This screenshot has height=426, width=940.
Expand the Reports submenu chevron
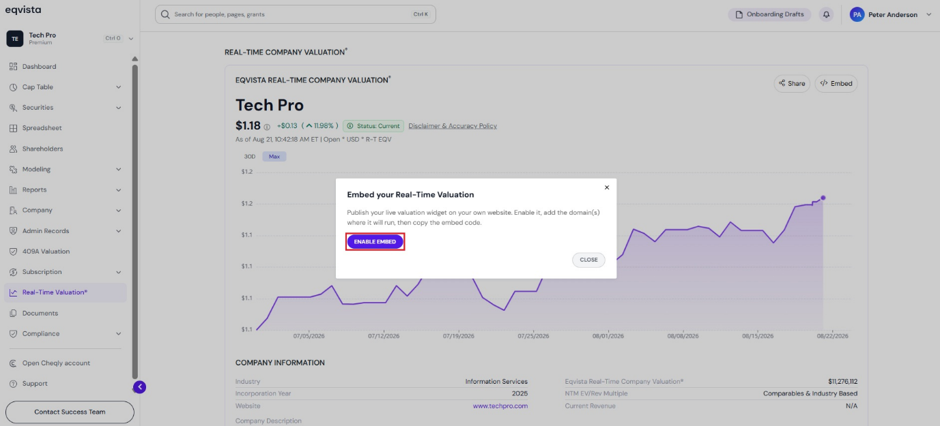click(119, 190)
